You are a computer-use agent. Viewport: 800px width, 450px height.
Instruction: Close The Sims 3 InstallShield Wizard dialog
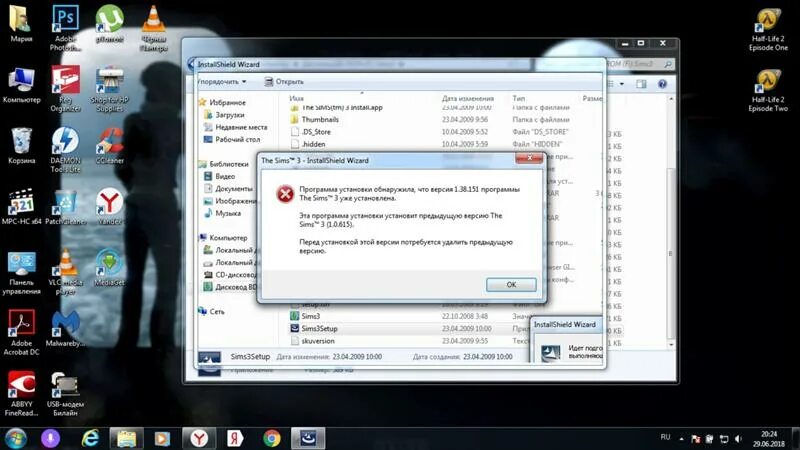(529, 158)
